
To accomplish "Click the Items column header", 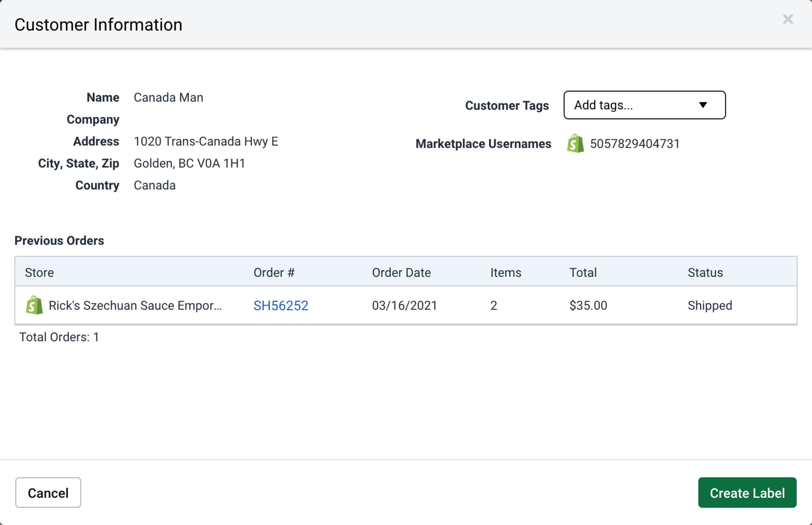I will click(506, 272).
